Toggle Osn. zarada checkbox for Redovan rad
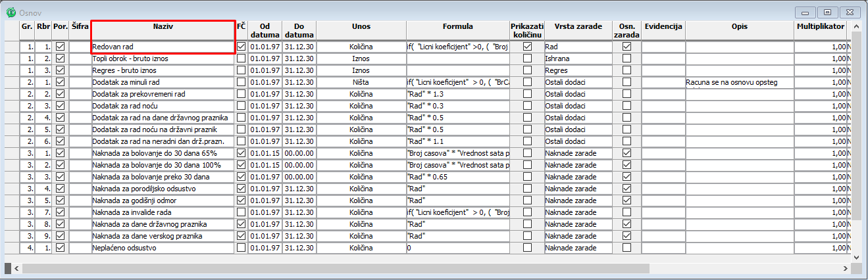 pos(626,47)
